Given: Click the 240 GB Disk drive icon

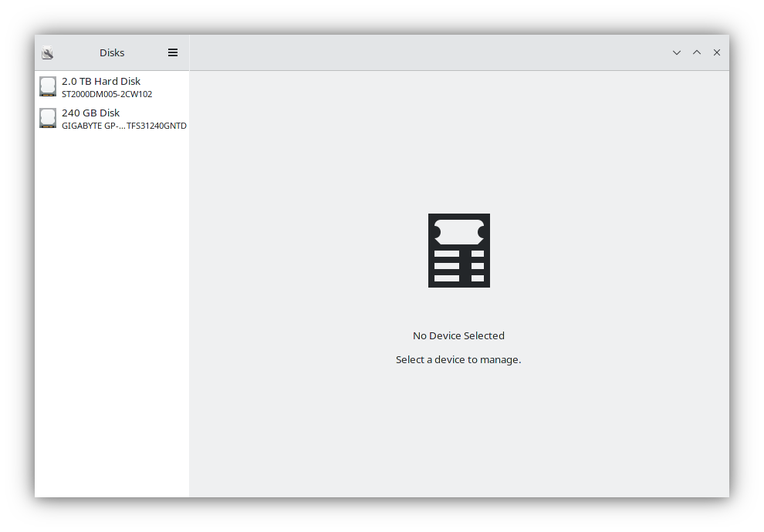Looking at the screenshot, I should [x=48, y=118].
